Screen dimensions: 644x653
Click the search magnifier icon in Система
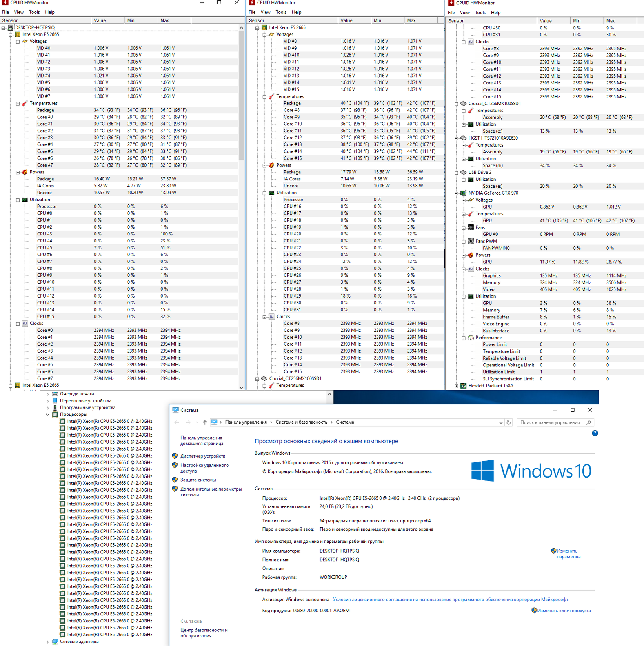pyautogui.click(x=588, y=422)
